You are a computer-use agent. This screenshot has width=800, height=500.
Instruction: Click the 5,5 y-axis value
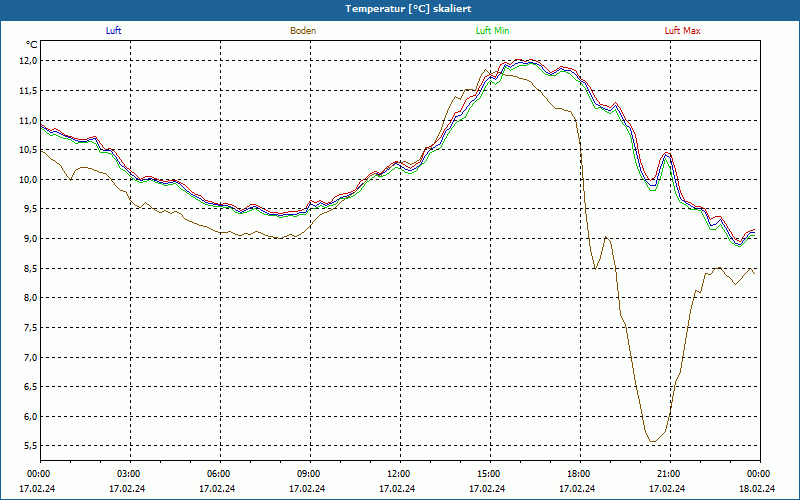[x=30, y=446]
